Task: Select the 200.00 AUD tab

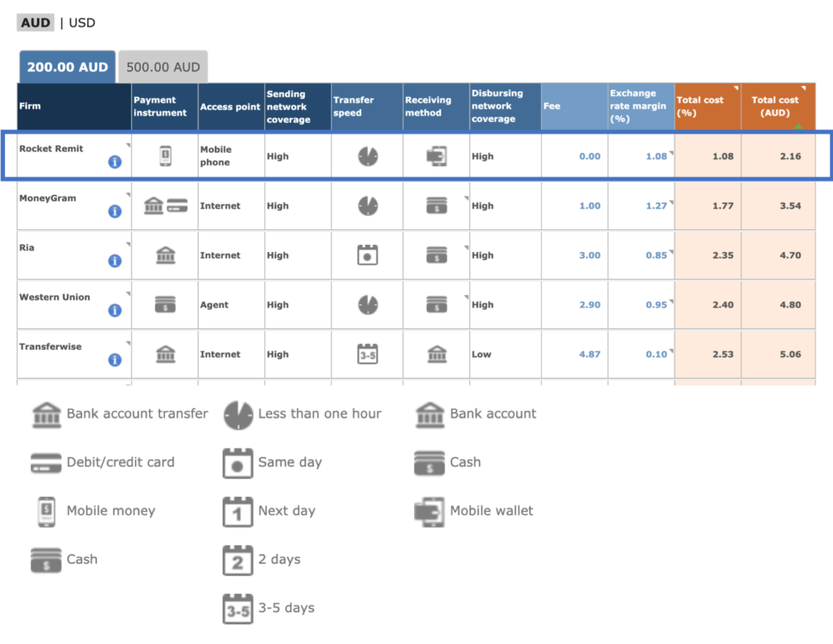Action: (68, 67)
